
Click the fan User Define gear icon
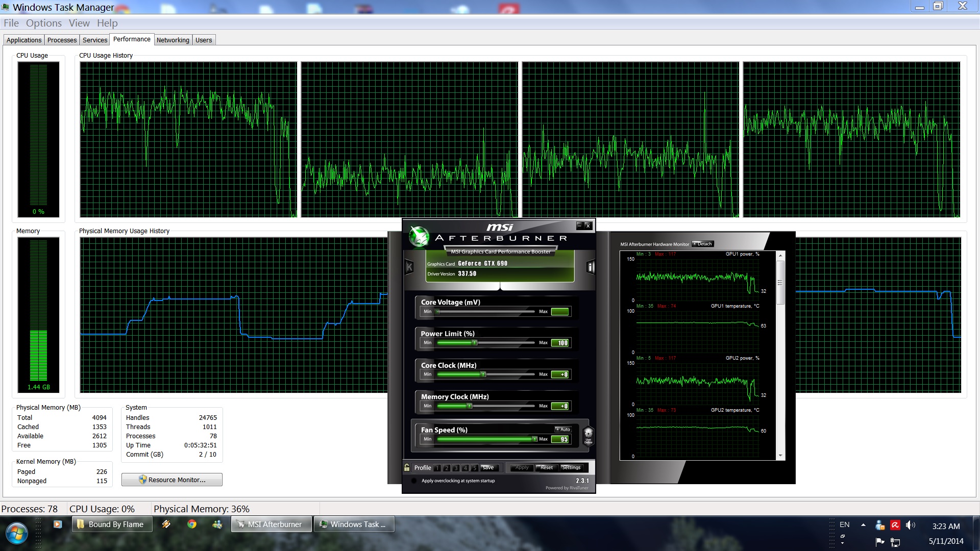(588, 435)
